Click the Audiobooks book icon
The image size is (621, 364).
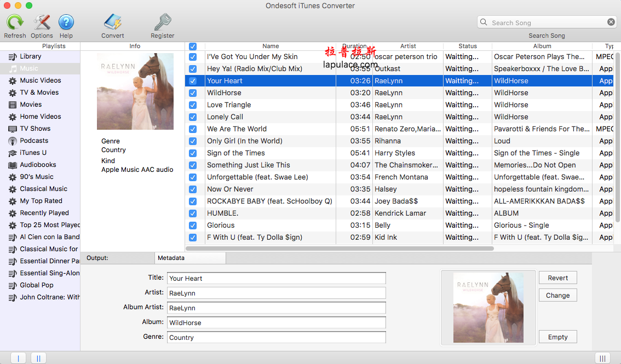tap(13, 165)
